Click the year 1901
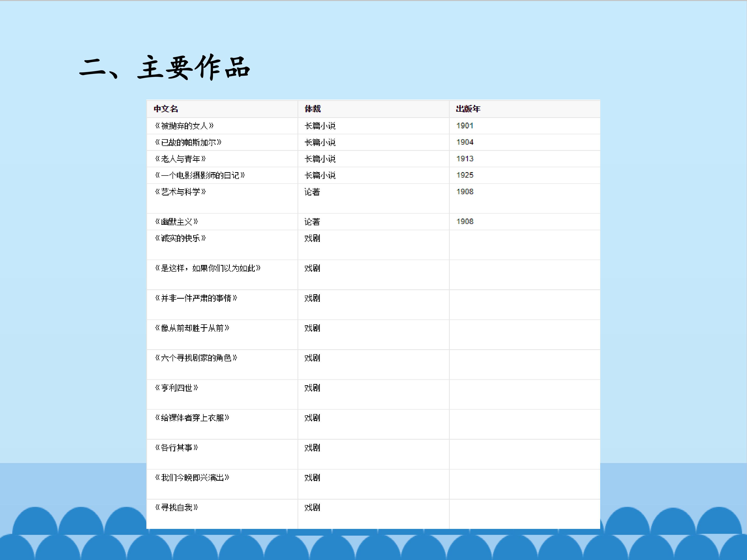The width and height of the screenshot is (747, 560). tap(465, 125)
